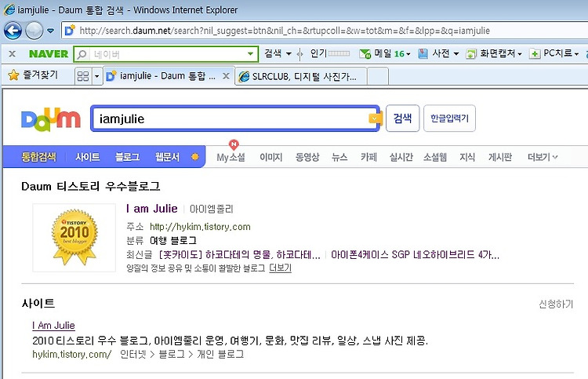The width and height of the screenshot is (588, 379).
Task: Click the browser Back arrow button
Action: [13, 31]
